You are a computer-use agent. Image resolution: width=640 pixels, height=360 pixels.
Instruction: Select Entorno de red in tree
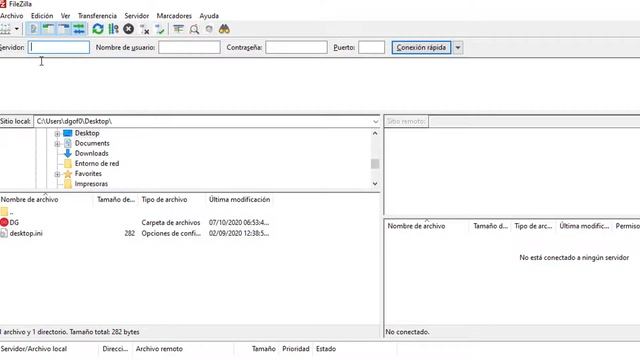pyautogui.click(x=97, y=163)
